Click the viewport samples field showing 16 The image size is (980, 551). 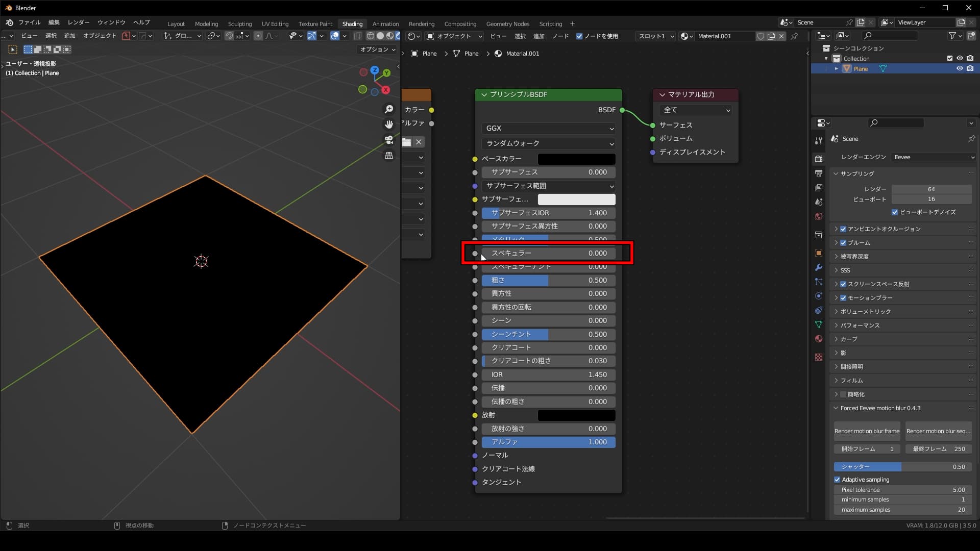(x=931, y=199)
